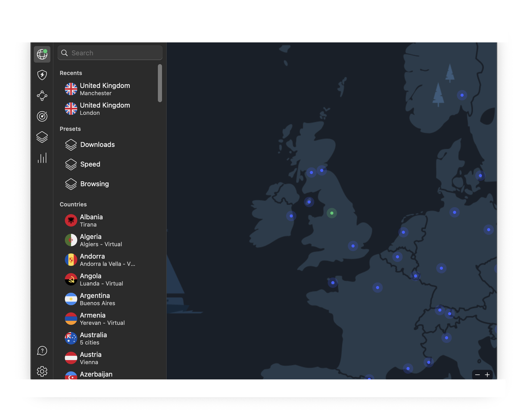
Task: Click the server list scrollbar
Action: point(160,82)
